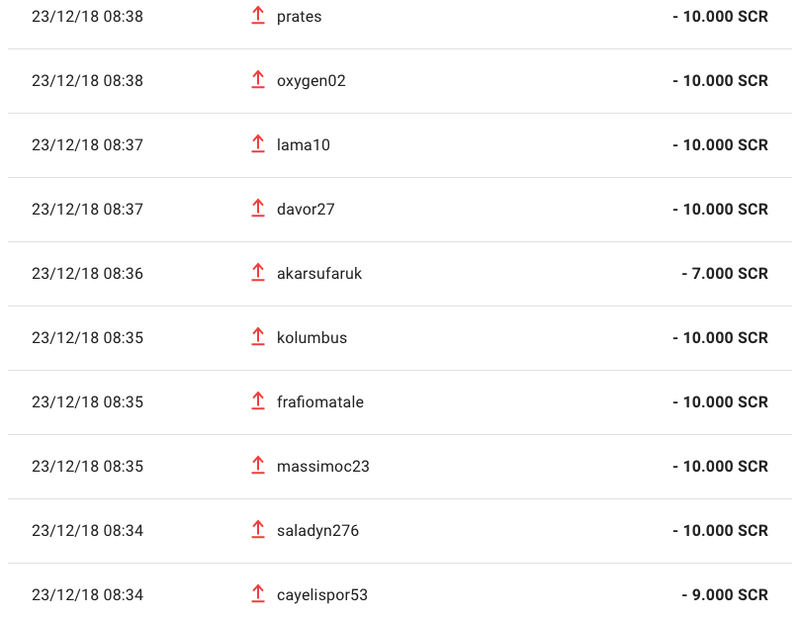
Task: Click the akarsufaruk username
Action: coord(319,274)
